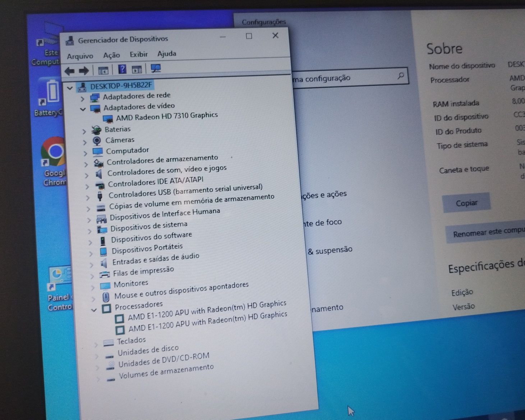Open Google Chrome desktop shortcut
This screenshot has height=420, width=525.
click(x=55, y=162)
